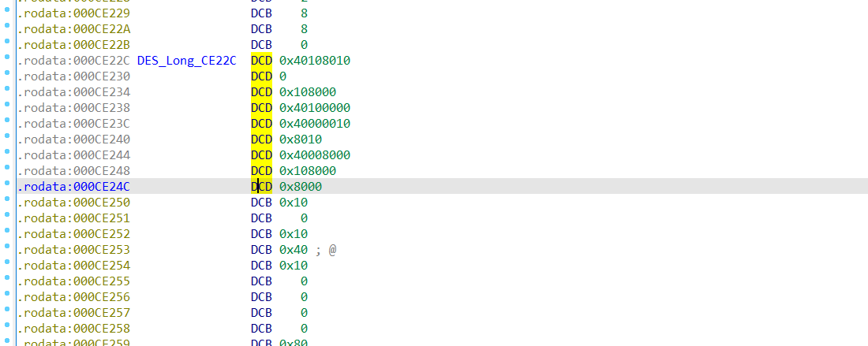The width and height of the screenshot is (868, 346).
Task: Toggle breakpoint dot beside row 000CE22C
Action: pyautogui.click(x=7, y=58)
